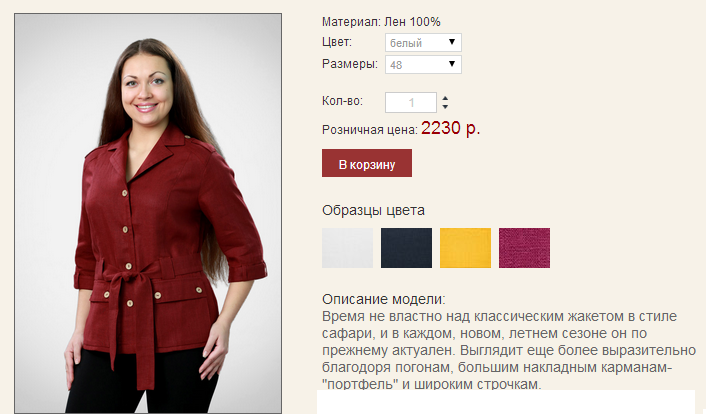Click the Материал: Лен 100% text
This screenshot has height=414, width=706.
[x=381, y=22]
